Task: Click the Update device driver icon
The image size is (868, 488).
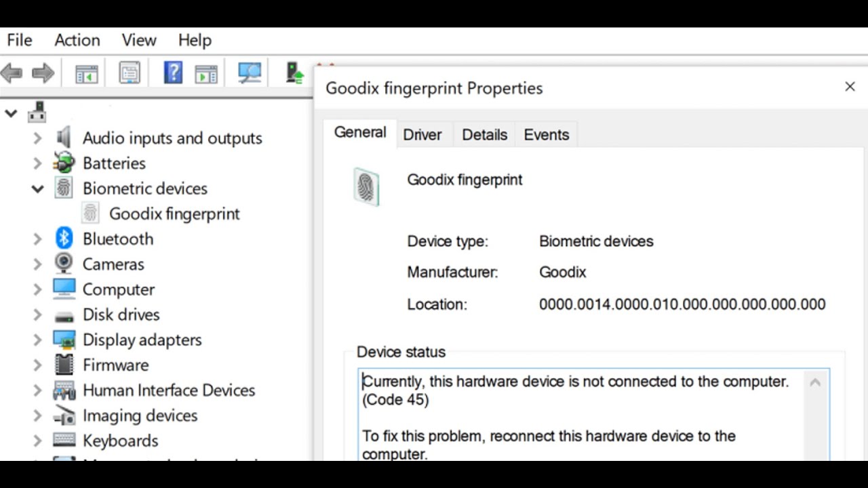Action: pyautogui.click(x=295, y=73)
